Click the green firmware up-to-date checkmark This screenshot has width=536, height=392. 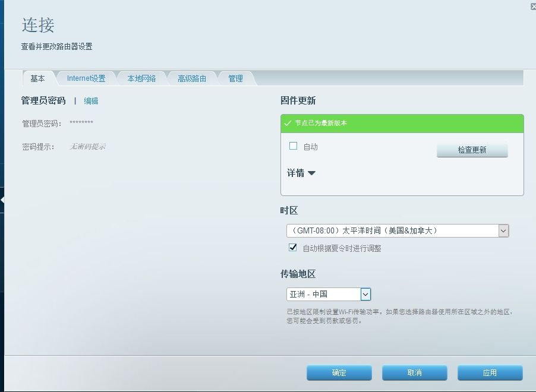(288, 124)
